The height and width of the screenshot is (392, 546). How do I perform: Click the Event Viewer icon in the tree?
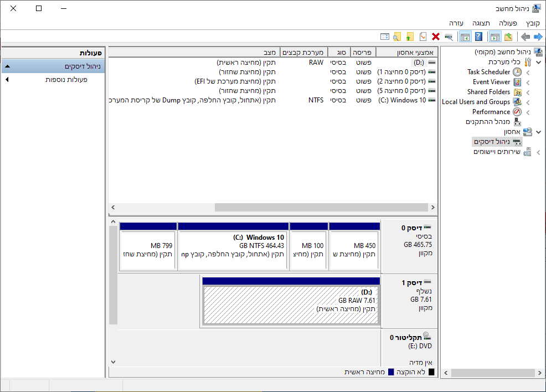[517, 82]
